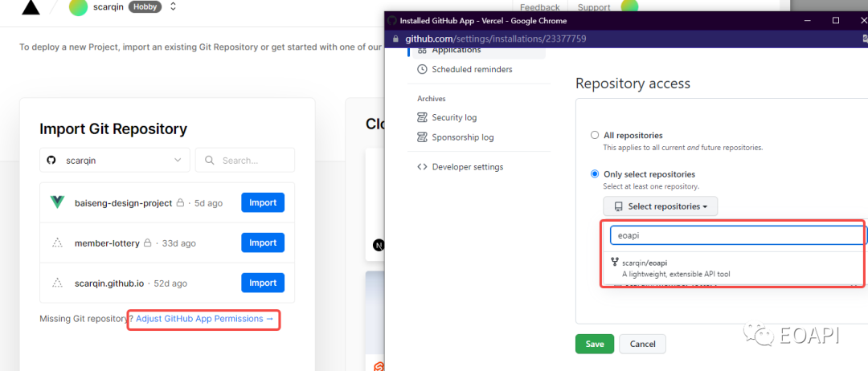This screenshot has height=371, width=868.
Task: Click the Vue logo of baiseng-design-project
Action: pos(57,202)
